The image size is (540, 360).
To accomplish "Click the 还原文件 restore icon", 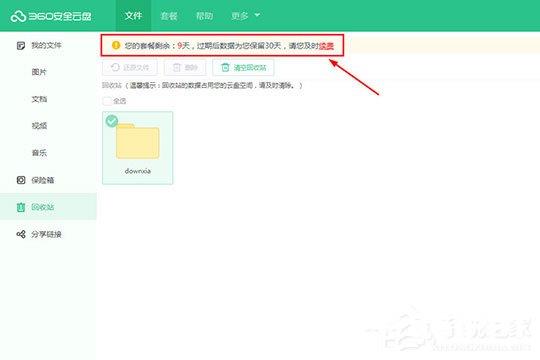I will [x=115, y=67].
